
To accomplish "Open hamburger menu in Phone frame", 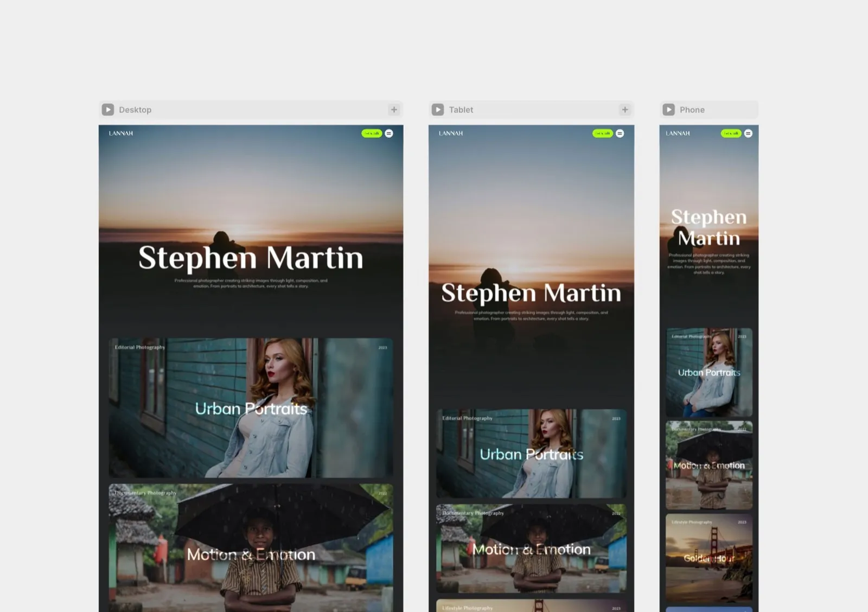I will (x=748, y=133).
